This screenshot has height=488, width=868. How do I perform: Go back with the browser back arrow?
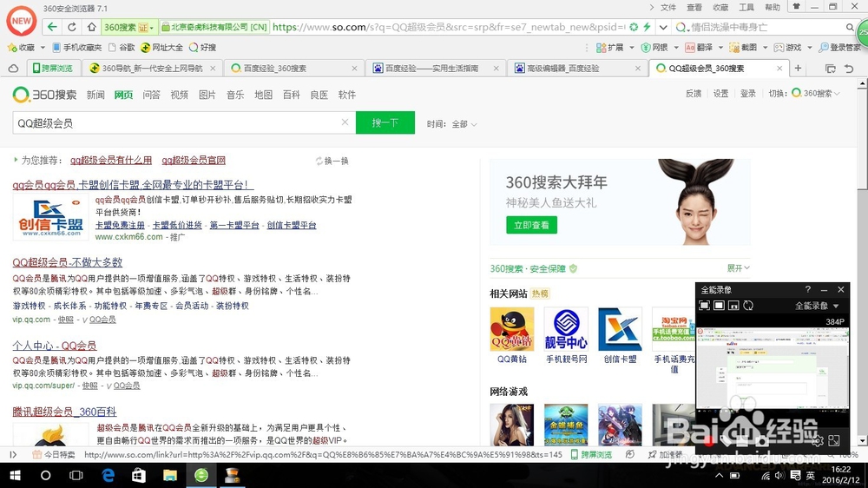[x=52, y=27]
